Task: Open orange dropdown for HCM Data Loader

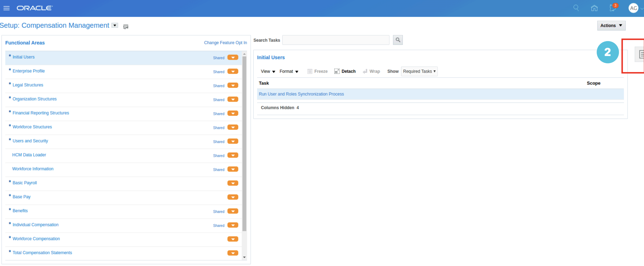Action: (233, 155)
